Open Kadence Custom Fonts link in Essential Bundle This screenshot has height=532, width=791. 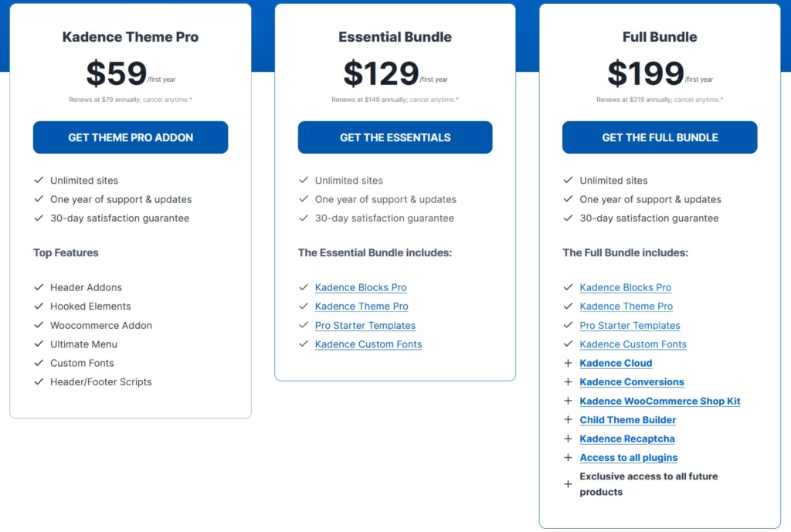tap(368, 344)
